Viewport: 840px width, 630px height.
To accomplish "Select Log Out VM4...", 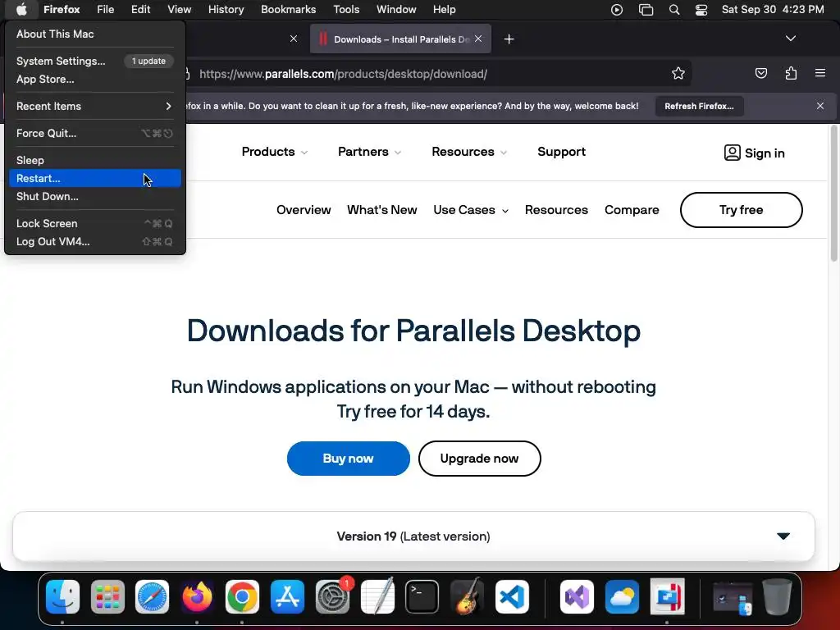I will [x=95, y=242].
